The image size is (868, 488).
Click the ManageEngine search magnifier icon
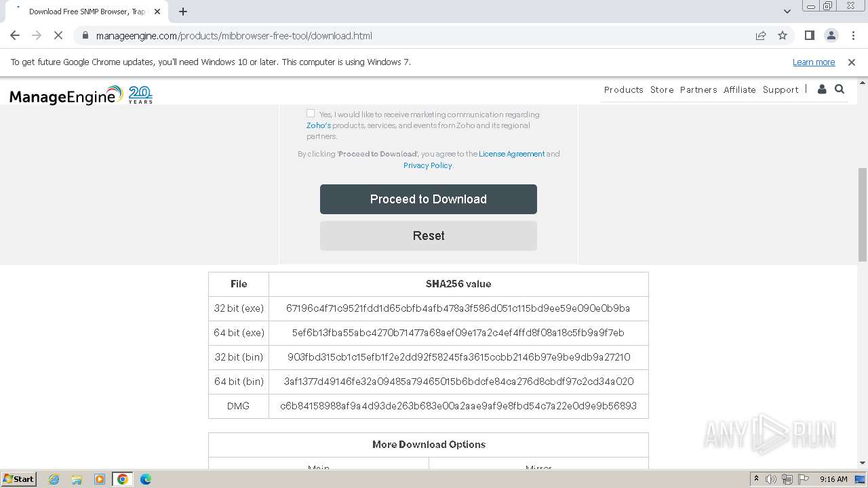(840, 89)
